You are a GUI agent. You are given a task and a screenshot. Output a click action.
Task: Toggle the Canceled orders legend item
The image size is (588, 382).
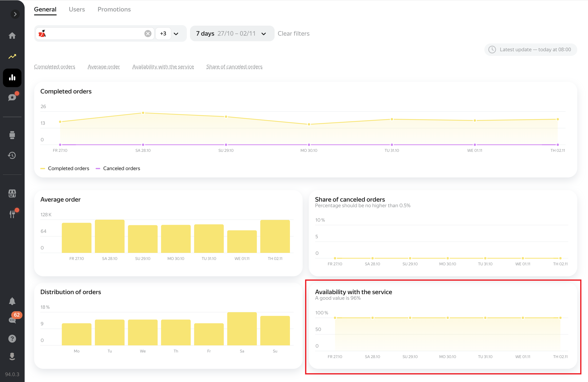click(118, 168)
